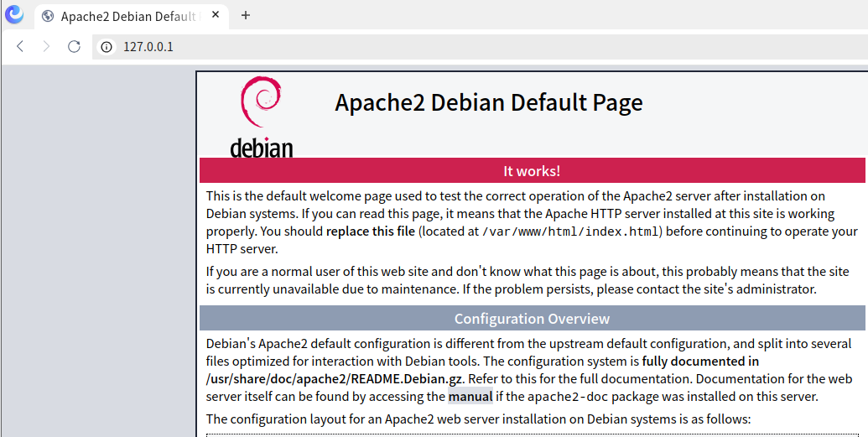Click the bold 'replace this file' text
The width and height of the screenshot is (868, 437).
(x=371, y=231)
